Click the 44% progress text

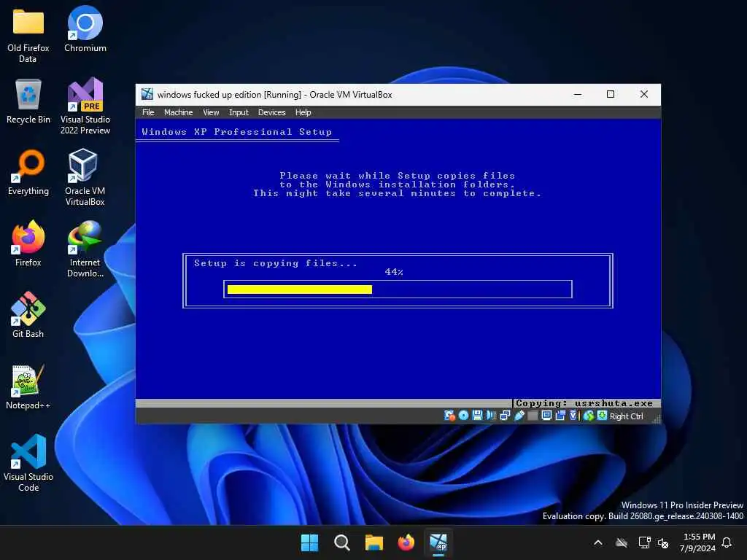(394, 272)
